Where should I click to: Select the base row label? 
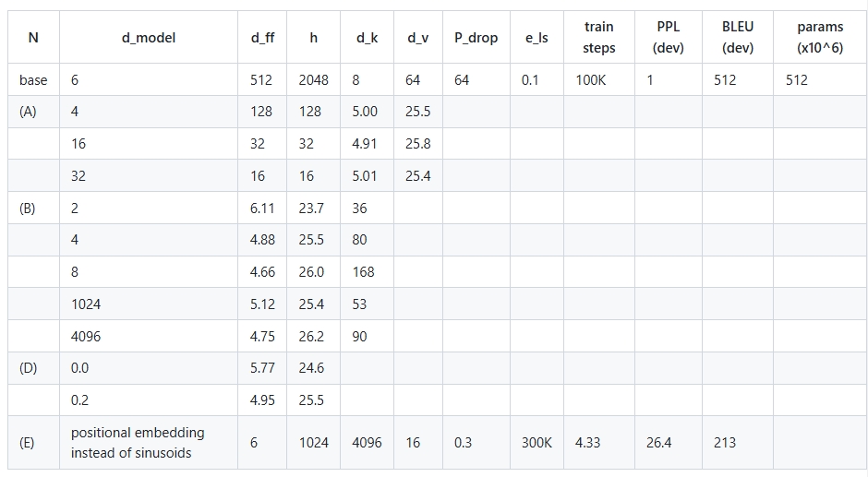(34, 79)
